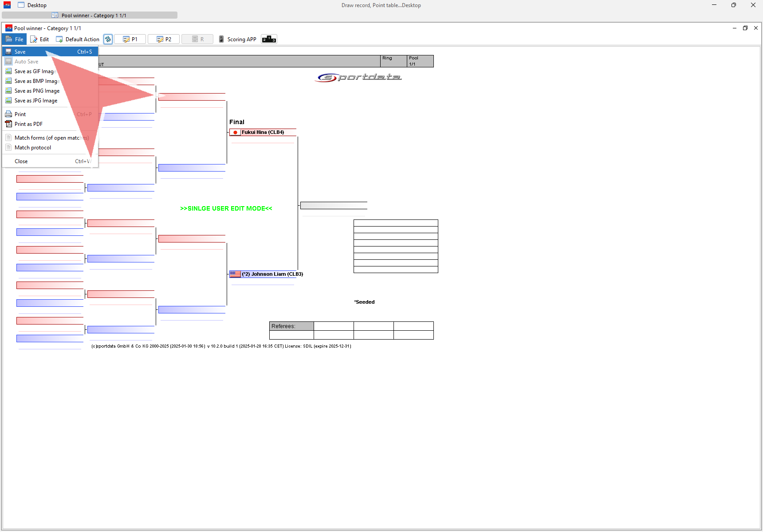This screenshot has height=532, width=763.
Task: Restore the inner Pool winner window
Action: click(745, 28)
